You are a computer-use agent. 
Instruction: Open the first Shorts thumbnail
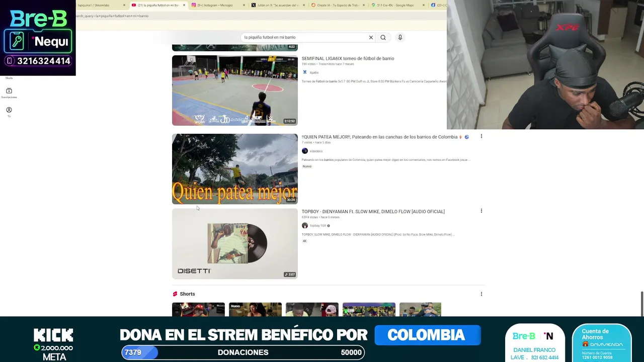coord(198,309)
